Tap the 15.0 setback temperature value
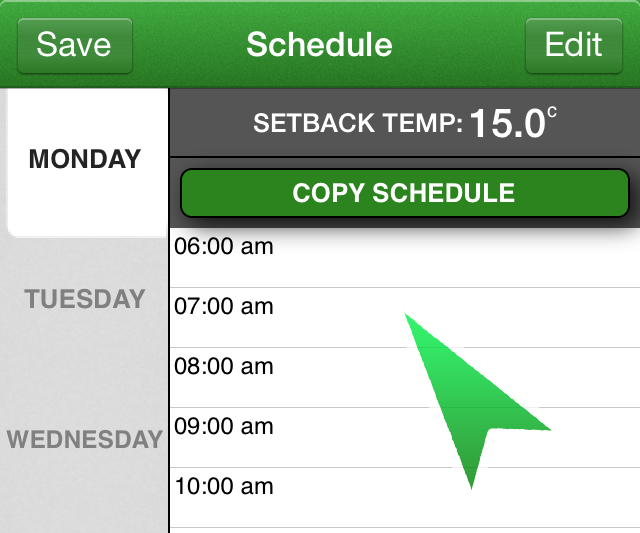Image resolution: width=640 pixels, height=533 pixels. tap(507, 124)
